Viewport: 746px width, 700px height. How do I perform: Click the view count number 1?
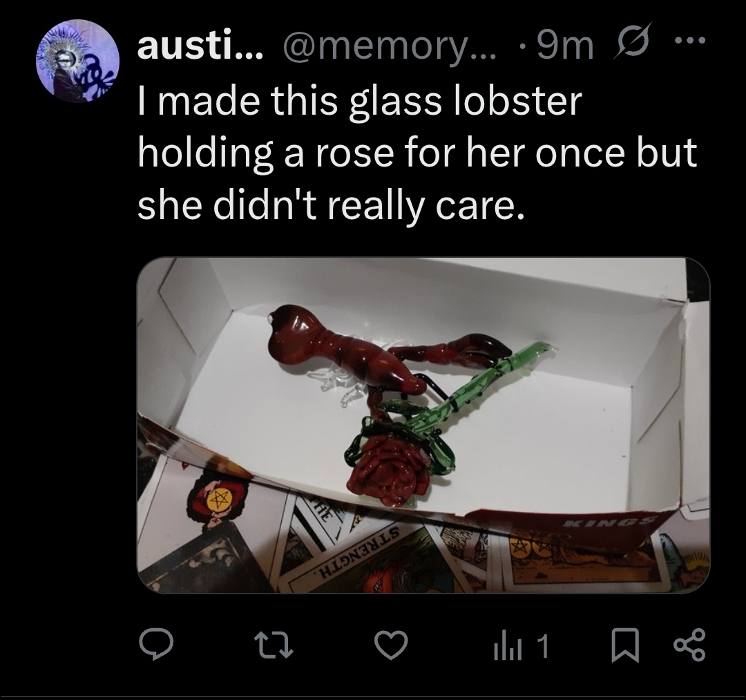pyautogui.click(x=542, y=647)
